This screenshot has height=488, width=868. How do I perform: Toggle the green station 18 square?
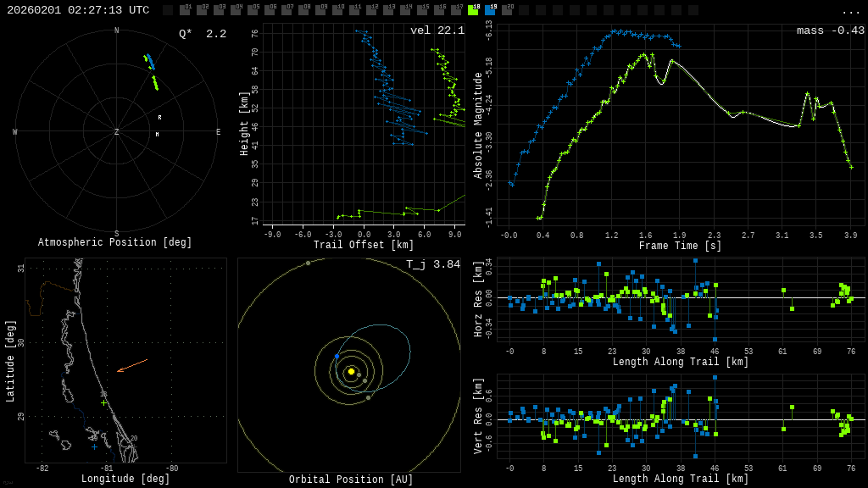(473, 10)
